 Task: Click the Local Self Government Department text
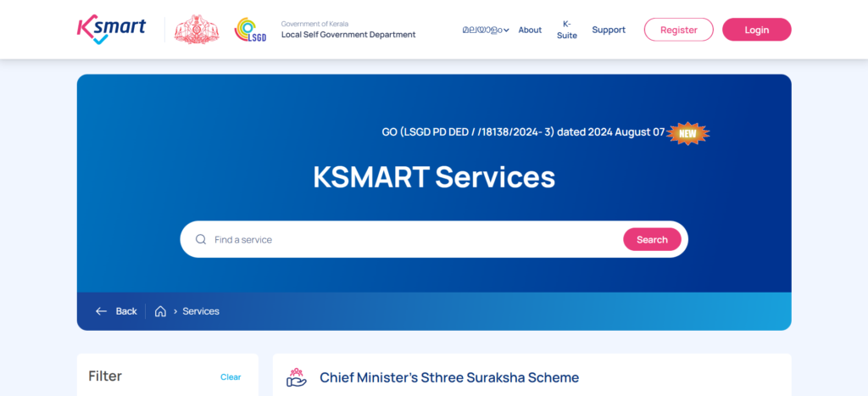348,35
